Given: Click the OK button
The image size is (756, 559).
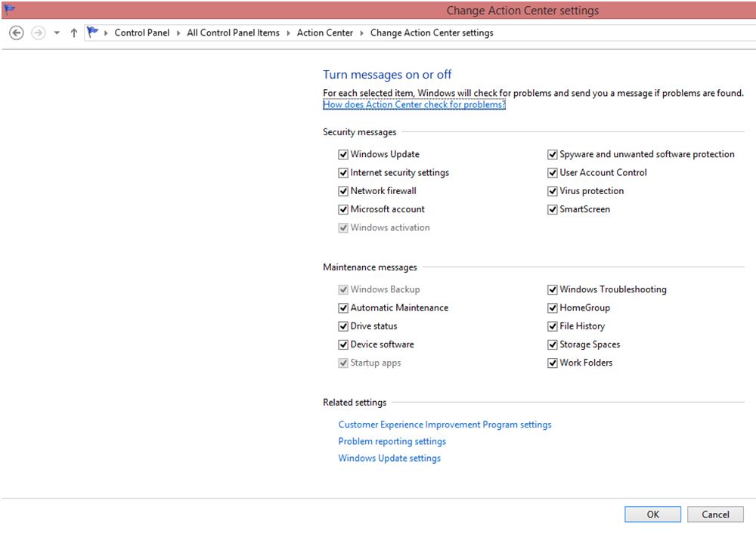Looking at the screenshot, I should (652, 514).
